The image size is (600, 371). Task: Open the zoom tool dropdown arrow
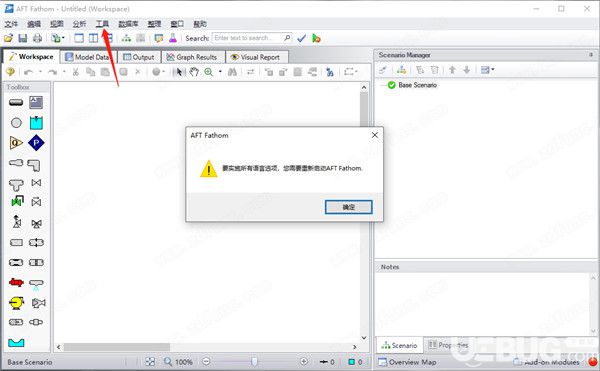pos(220,72)
